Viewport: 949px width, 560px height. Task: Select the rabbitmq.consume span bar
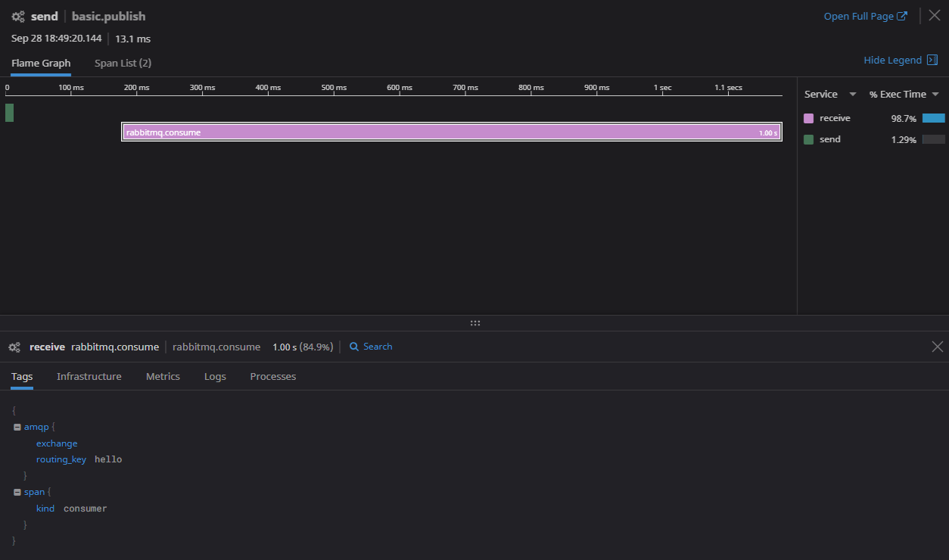coord(452,132)
